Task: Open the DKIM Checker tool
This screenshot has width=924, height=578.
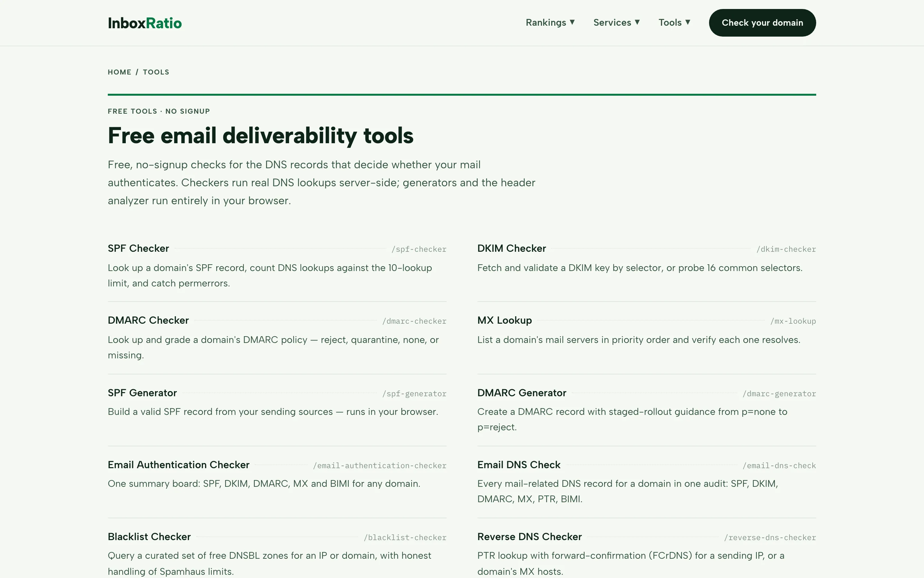Action: coord(512,249)
